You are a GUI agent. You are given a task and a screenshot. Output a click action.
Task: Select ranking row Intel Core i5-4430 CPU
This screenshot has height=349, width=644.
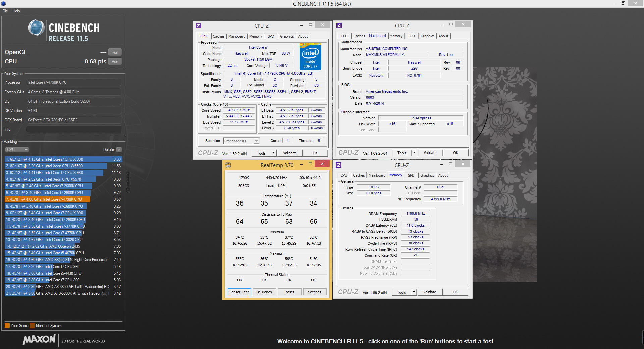63,273
